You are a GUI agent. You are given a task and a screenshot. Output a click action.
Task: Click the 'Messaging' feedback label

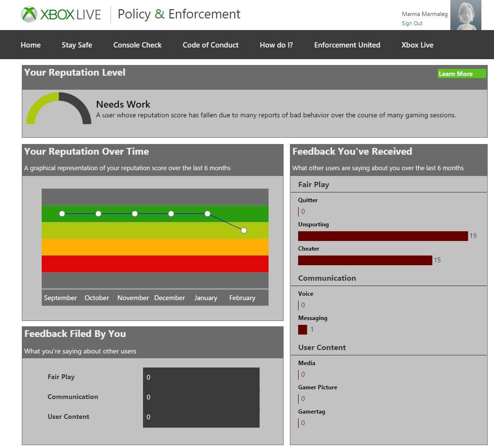[313, 318]
